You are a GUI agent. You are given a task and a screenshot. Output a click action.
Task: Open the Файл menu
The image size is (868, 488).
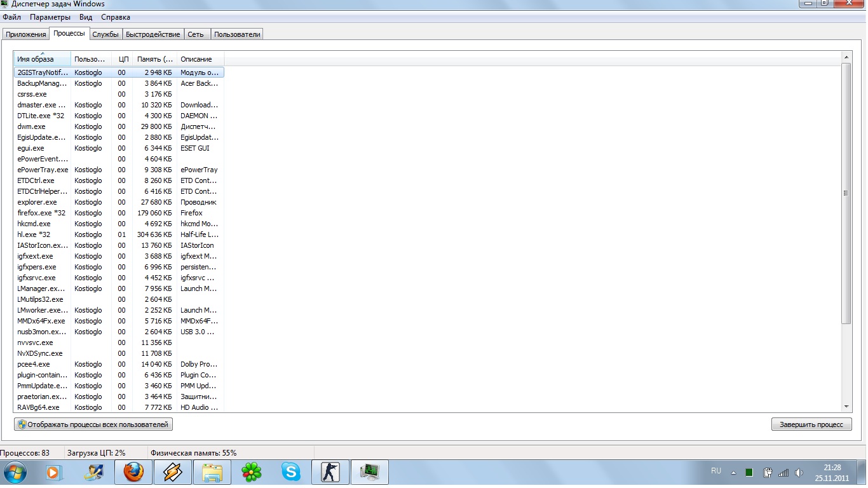[x=12, y=17]
